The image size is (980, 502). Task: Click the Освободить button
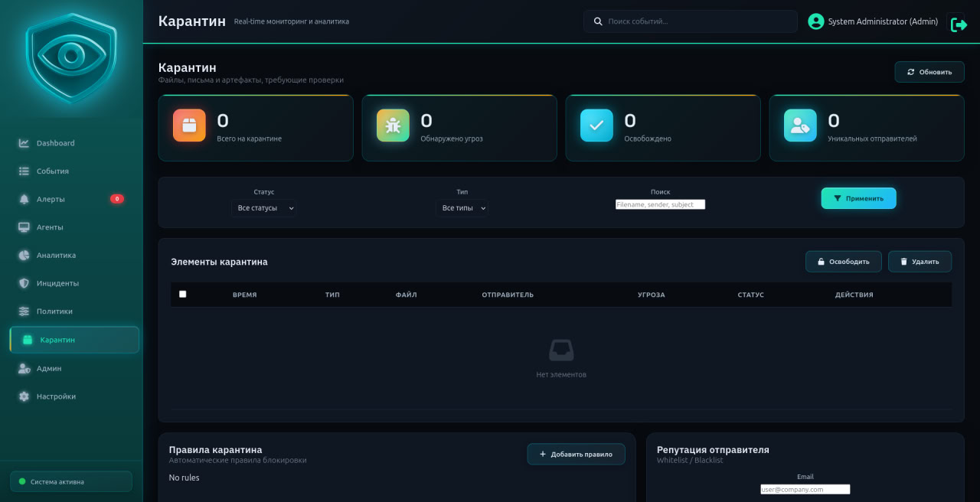[843, 262]
